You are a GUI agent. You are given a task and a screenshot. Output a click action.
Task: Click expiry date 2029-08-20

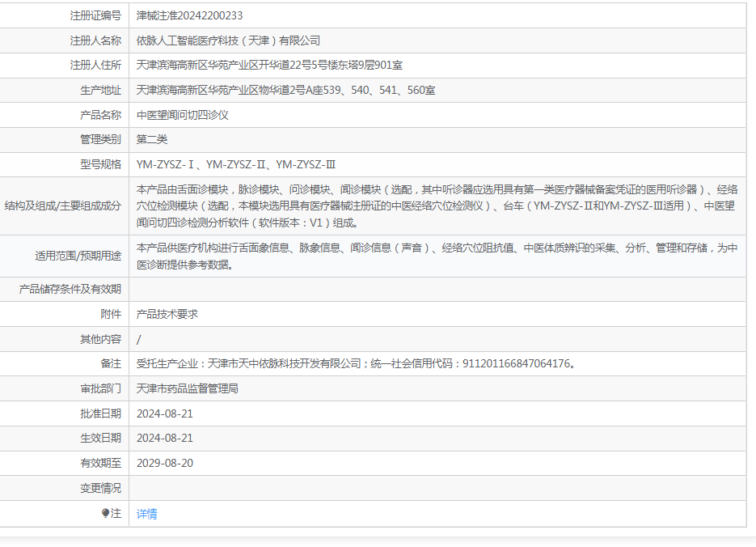click(x=165, y=463)
